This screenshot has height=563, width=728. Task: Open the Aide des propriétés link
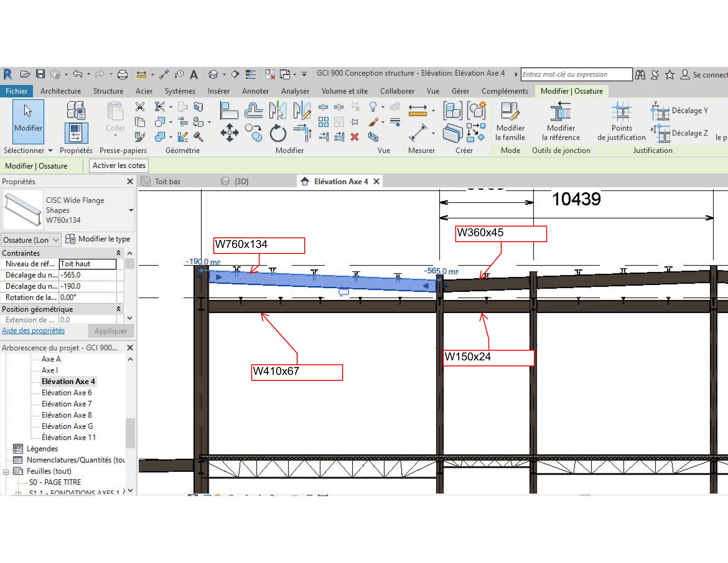[33, 331]
